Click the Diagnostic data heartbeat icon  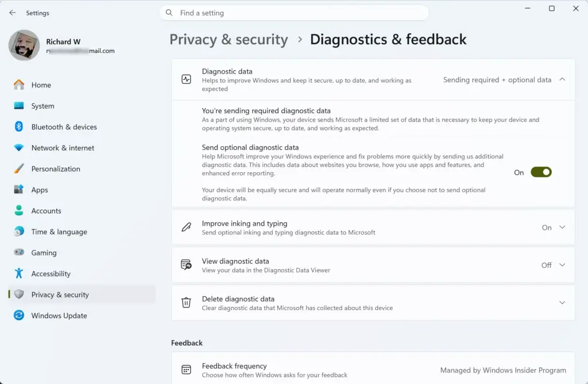(187, 80)
